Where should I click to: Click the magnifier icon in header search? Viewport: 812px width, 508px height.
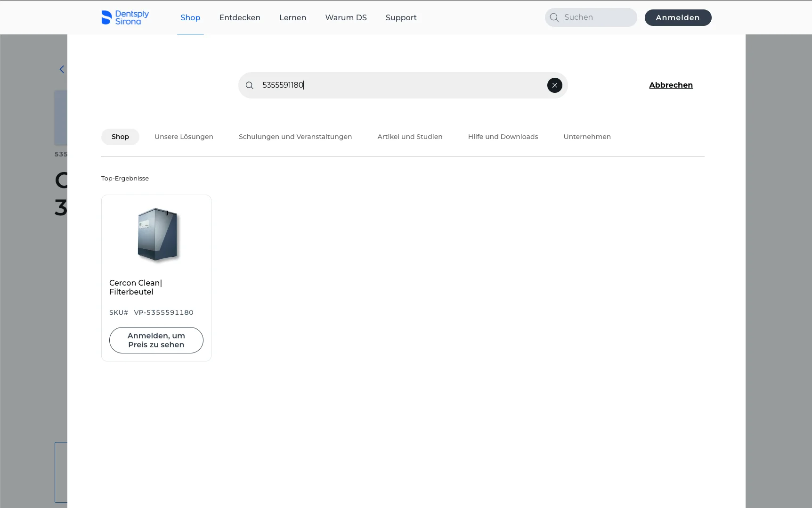coord(554,17)
